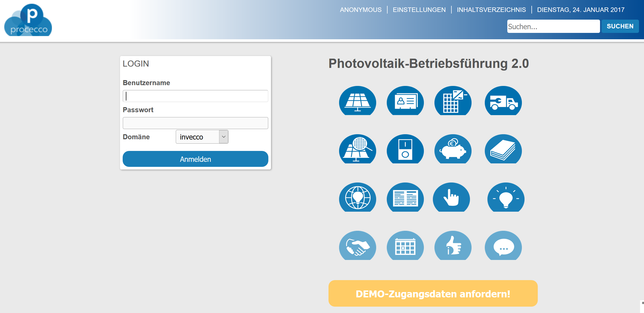Click the service truck with wrench icon
This screenshot has width=644, height=313.
[x=503, y=101]
